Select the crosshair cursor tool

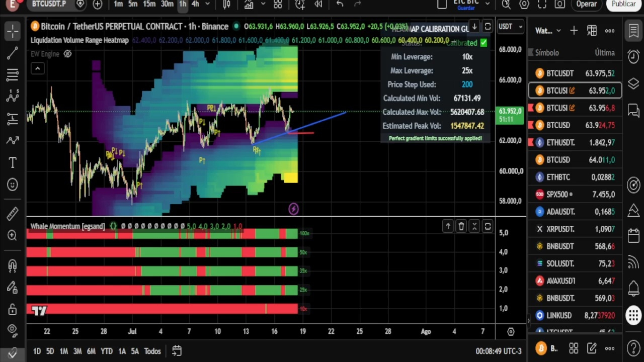point(13,31)
